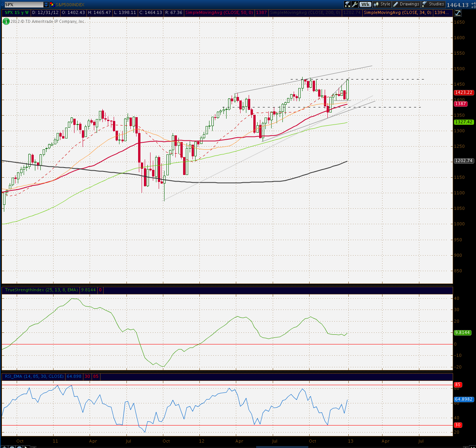Click the C: 1464.13 close value

[x=151, y=13]
